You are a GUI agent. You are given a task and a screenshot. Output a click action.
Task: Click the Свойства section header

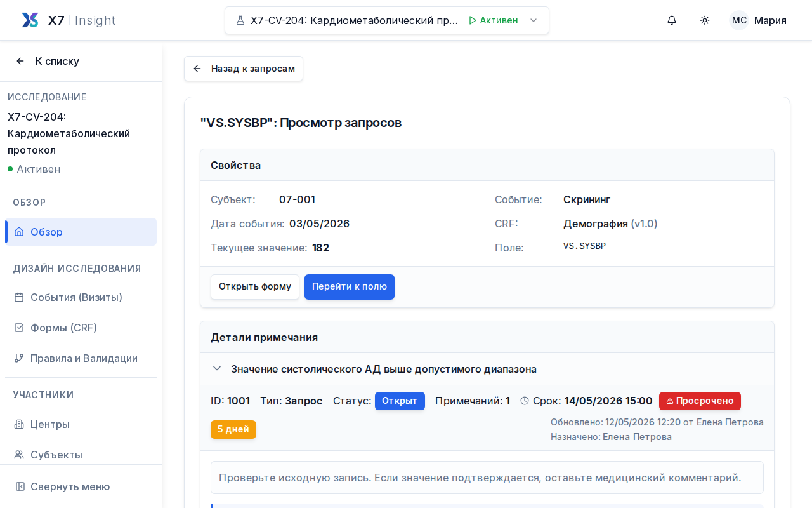[x=487, y=165]
